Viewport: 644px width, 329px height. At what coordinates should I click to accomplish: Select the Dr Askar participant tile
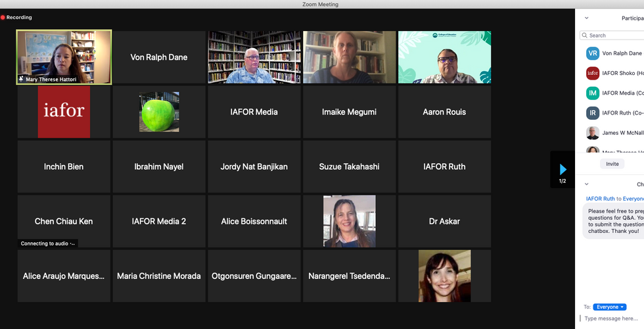click(x=444, y=221)
